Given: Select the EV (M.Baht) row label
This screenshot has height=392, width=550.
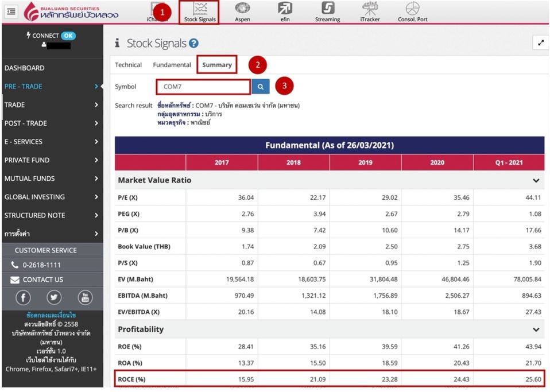Looking at the screenshot, I should pyautogui.click(x=135, y=280).
